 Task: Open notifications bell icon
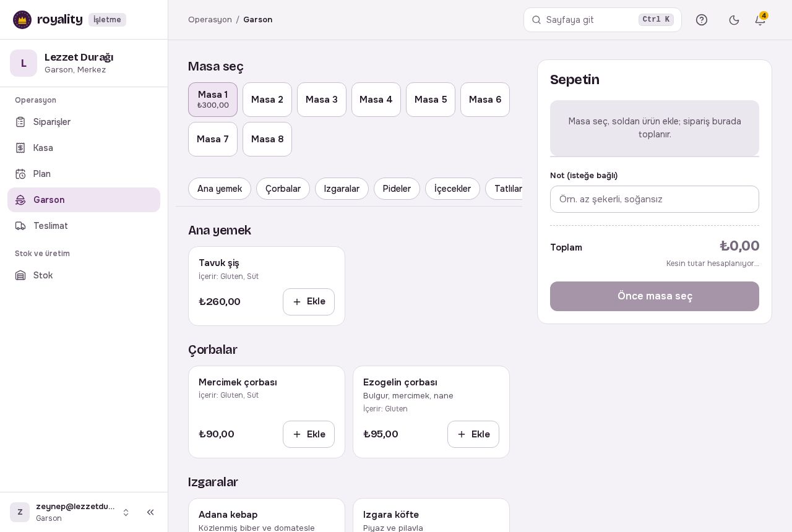pos(760,20)
